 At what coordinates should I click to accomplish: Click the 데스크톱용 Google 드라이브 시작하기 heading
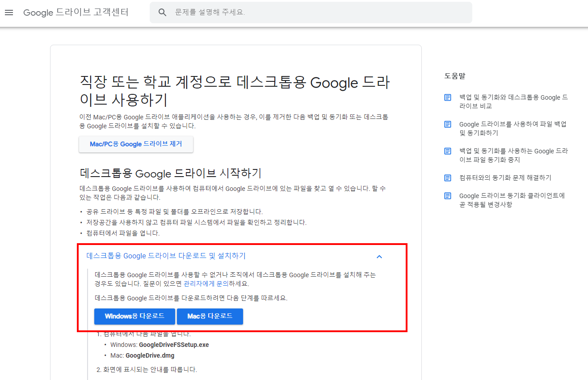pos(171,173)
